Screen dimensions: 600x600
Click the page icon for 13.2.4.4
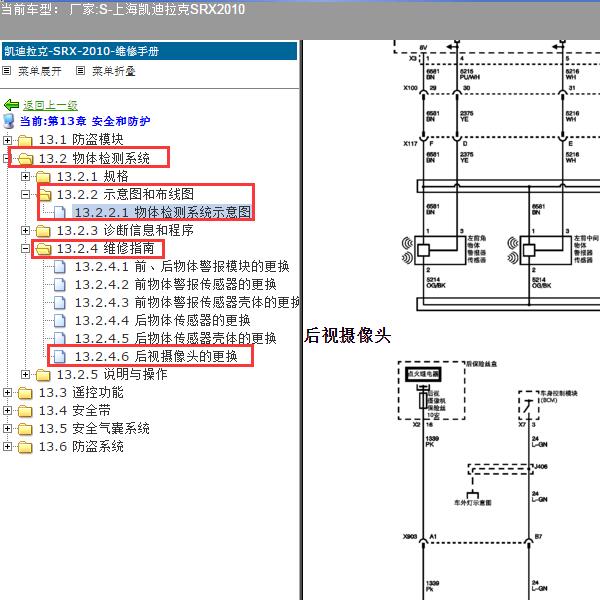[x=60, y=321]
